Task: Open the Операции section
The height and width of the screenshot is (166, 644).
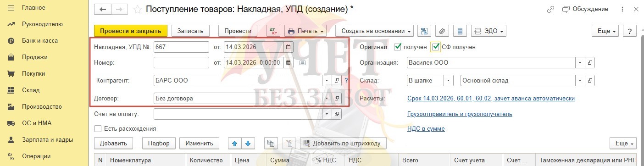Action: [37, 156]
